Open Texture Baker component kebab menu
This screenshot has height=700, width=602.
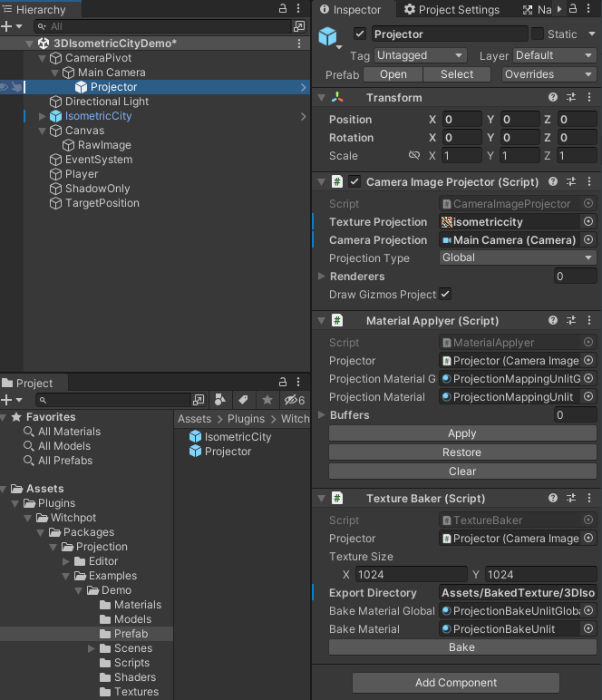tap(589, 499)
